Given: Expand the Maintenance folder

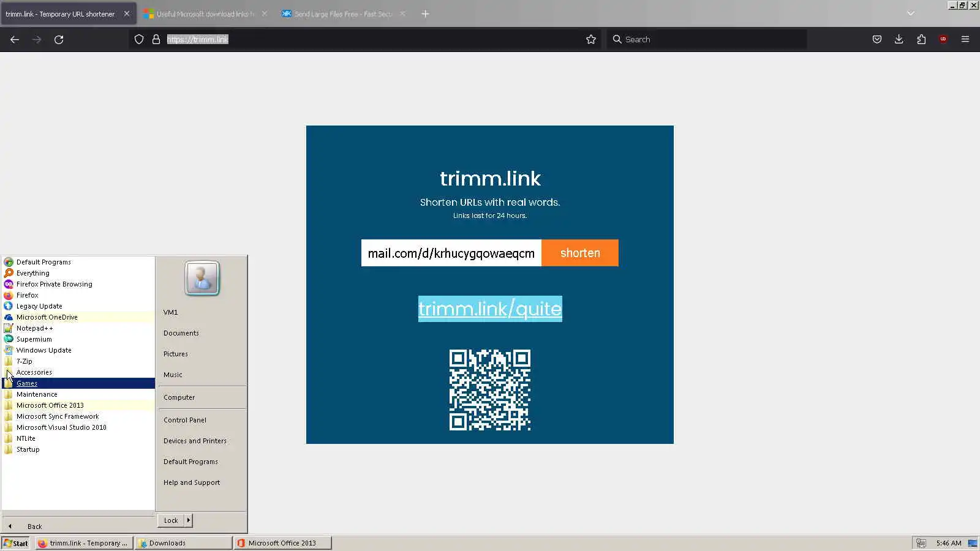Looking at the screenshot, I should (78, 394).
